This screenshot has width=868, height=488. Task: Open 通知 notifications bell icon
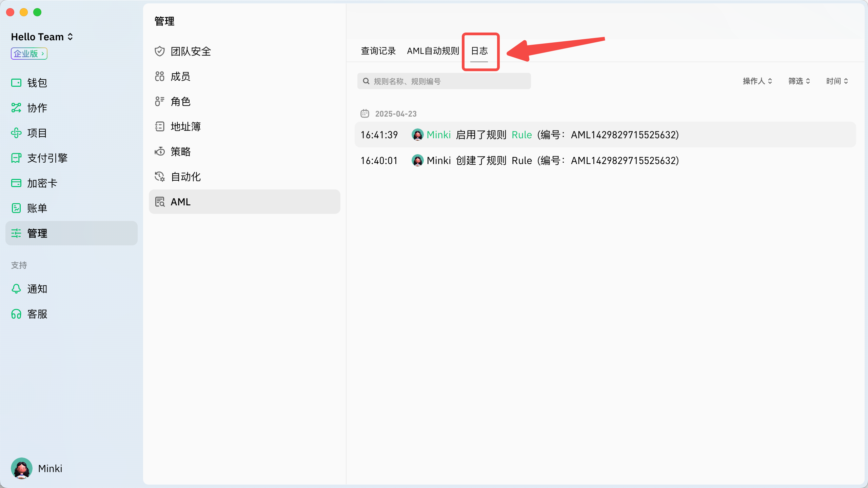pos(16,289)
